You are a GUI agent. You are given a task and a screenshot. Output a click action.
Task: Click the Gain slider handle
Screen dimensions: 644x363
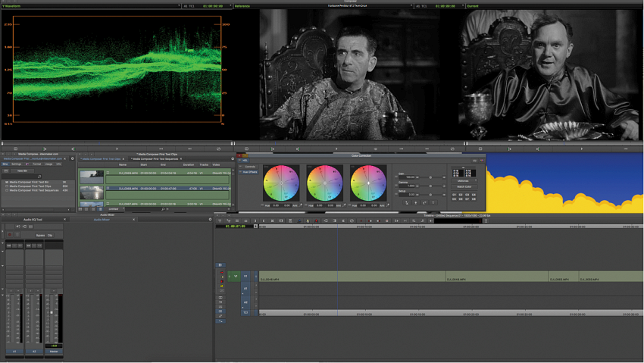(431, 177)
